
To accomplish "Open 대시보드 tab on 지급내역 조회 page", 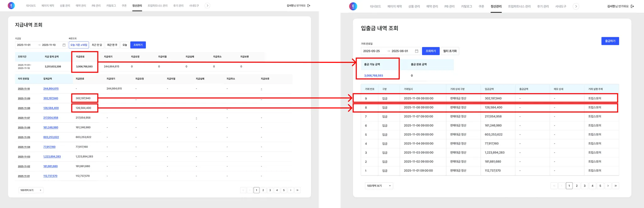I will (31, 6).
